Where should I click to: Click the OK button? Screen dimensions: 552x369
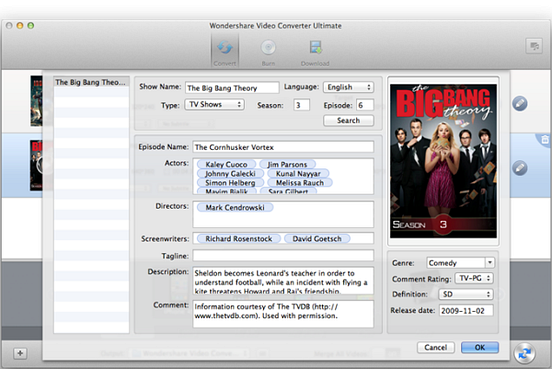tap(480, 348)
